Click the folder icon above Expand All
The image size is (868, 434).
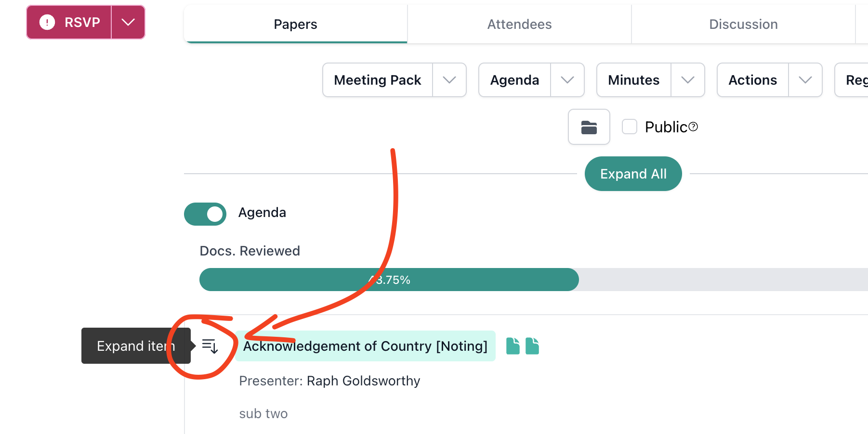[x=589, y=127]
